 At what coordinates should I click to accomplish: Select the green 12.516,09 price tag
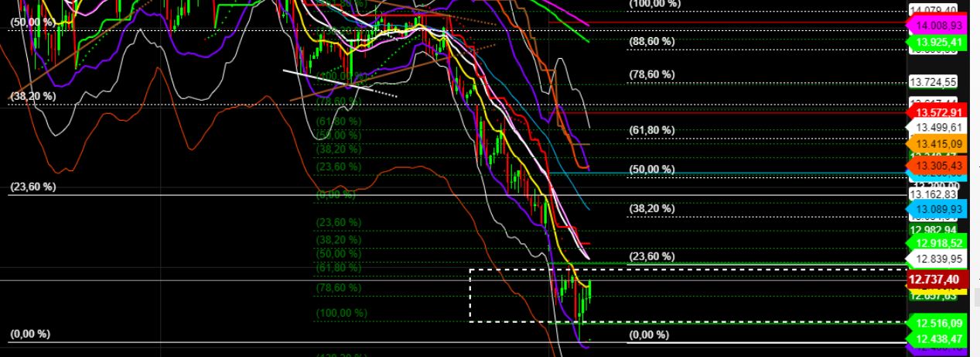coord(935,323)
